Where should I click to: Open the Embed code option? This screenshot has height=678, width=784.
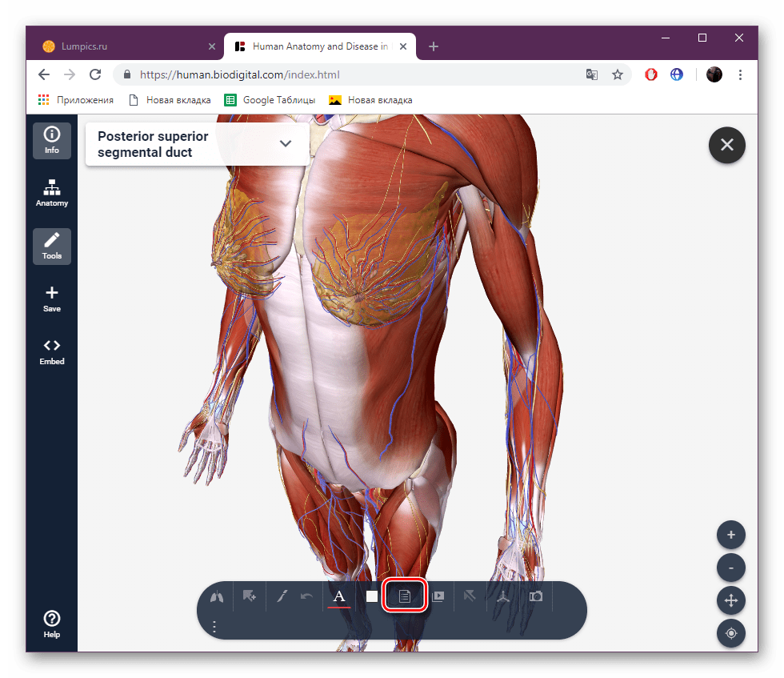pyautogui.click(x=52, y=351)
